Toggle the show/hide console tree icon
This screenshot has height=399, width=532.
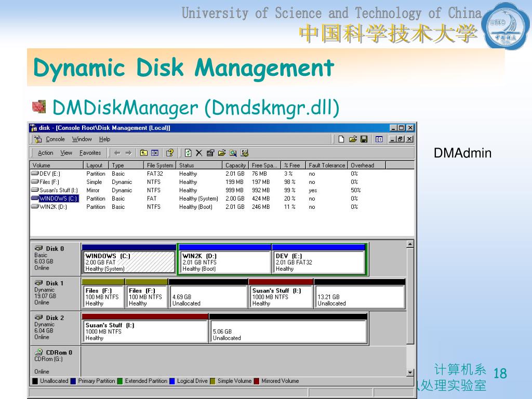(155, 153)
